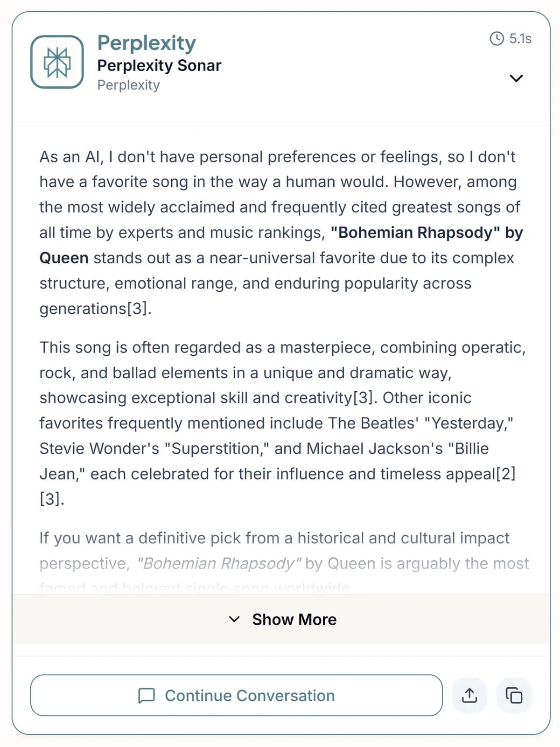Click the gray Perplexity provider subtitle
Screen dimensions: 560x747
[x=128, y=85]
